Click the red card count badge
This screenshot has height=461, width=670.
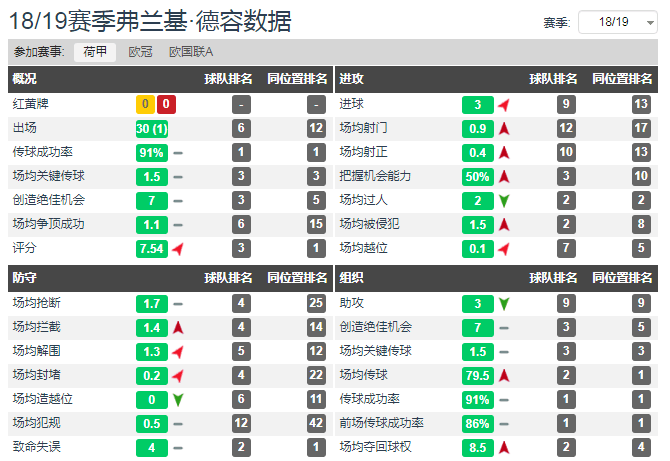[166, 104]
